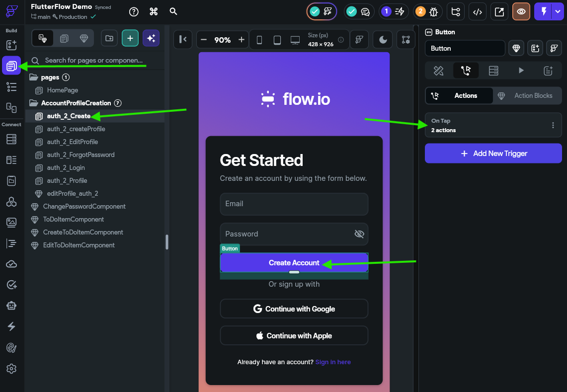Open the Storyboard sidebar icon
567x392 pixels.
(x=11, y=107)
